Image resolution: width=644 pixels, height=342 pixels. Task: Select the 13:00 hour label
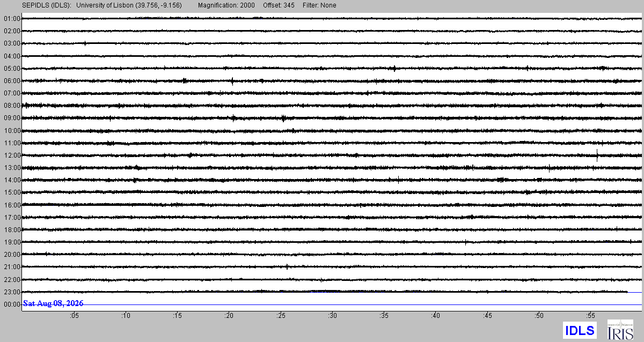coord(12,168)
